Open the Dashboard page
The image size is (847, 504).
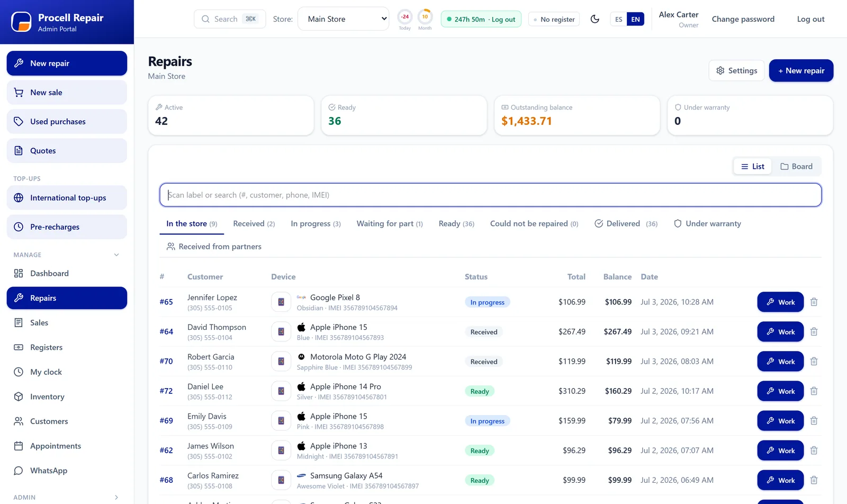67,273
